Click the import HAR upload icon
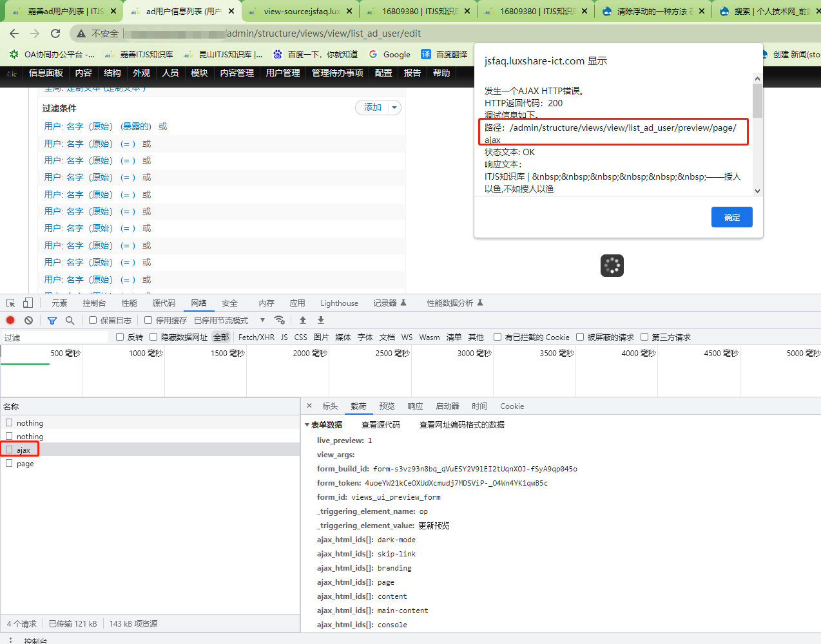 (x=303, y=320)
